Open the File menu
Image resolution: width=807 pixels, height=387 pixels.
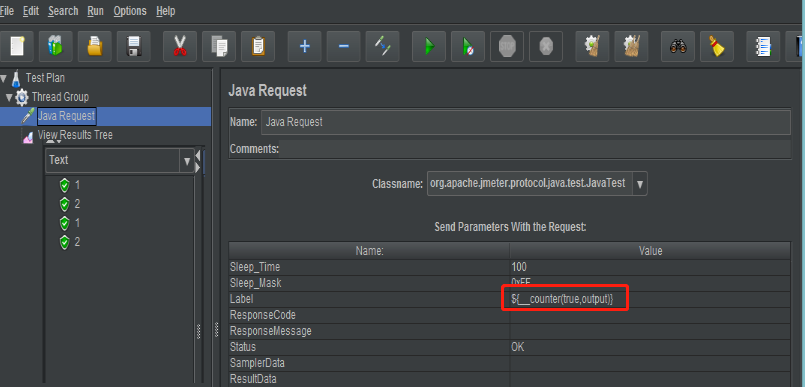pyautogui.click(x=7, y=11)
